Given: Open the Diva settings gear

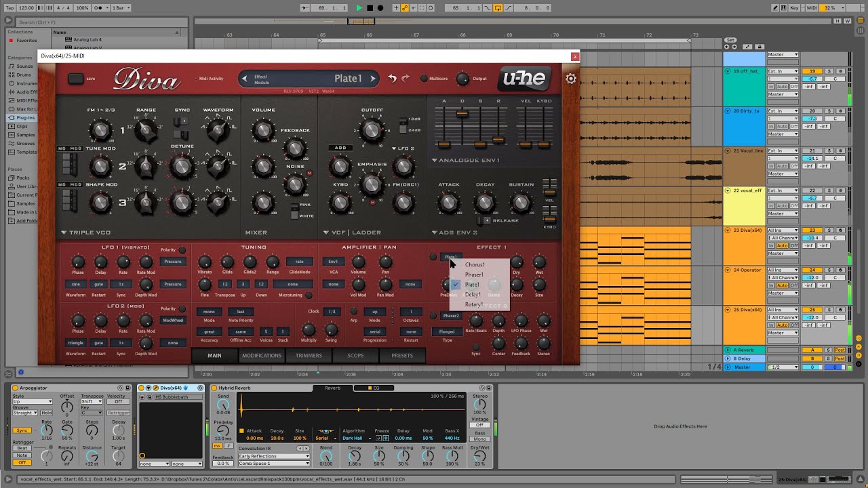Looking at the screenshot, I should click(x=571, y=79).
